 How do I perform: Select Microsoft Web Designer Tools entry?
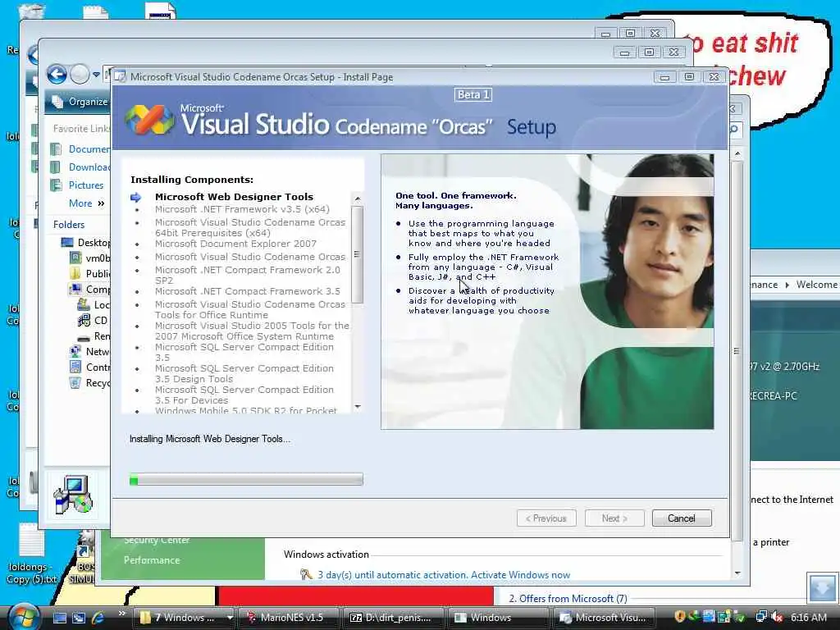click(234, 197)
